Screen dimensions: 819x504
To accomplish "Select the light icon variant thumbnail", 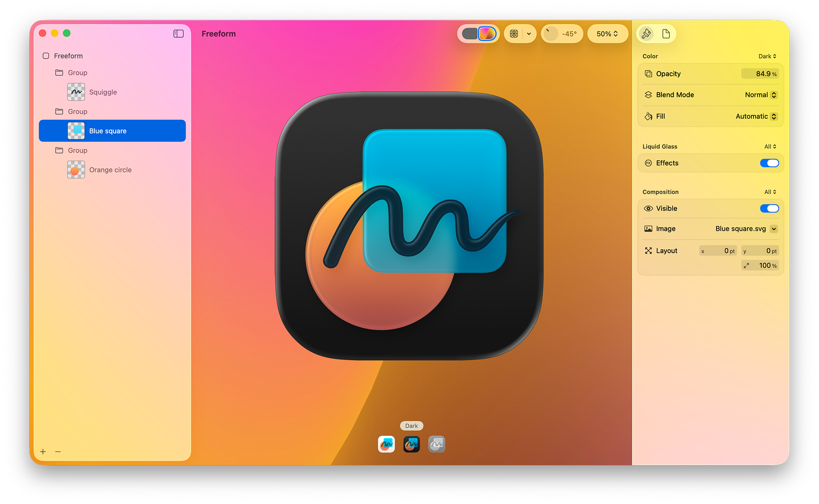I will [386, 444].
